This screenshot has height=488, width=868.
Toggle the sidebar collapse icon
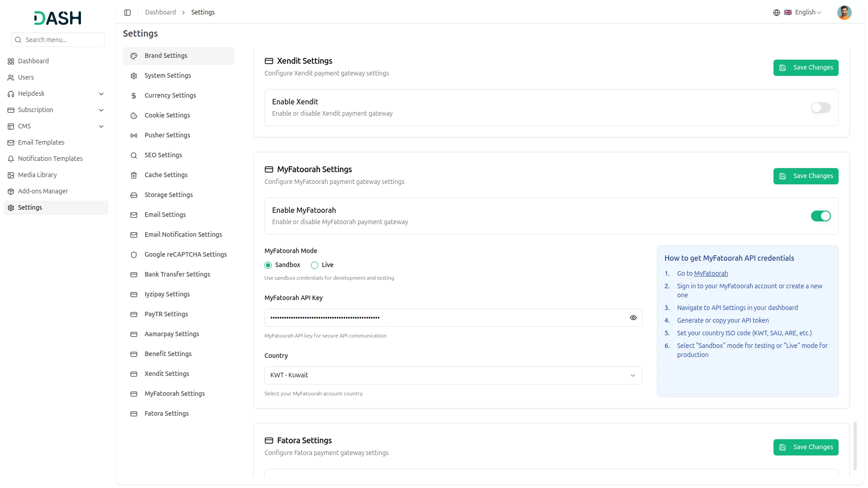(127, 13)
